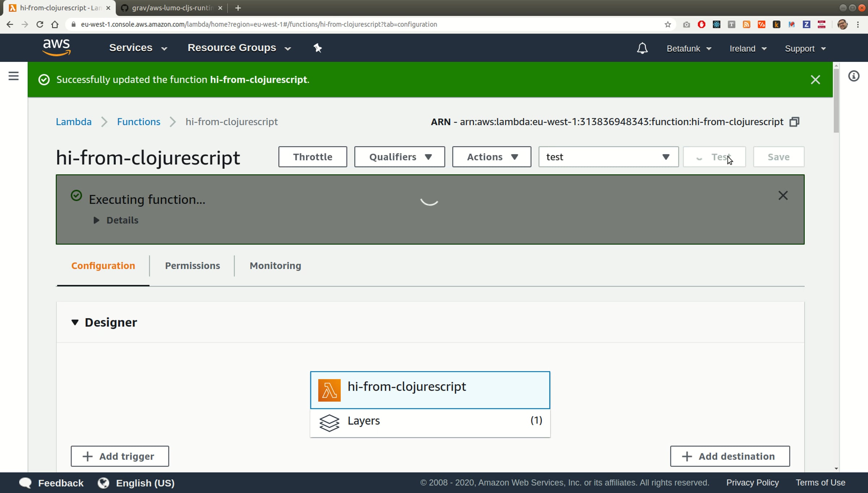Go back in browser history
This screenshot has height=493, width=868.
click(10, 24)
